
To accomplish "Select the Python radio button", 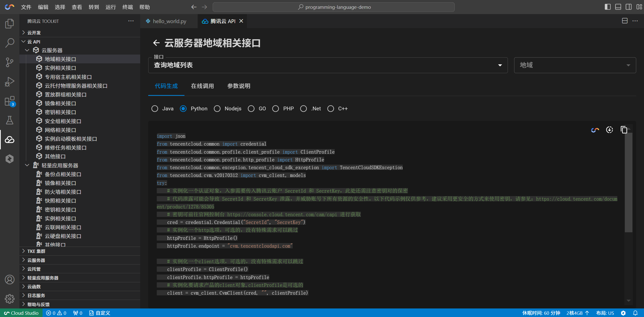I will pyautogui.click(x=183, y=109).
